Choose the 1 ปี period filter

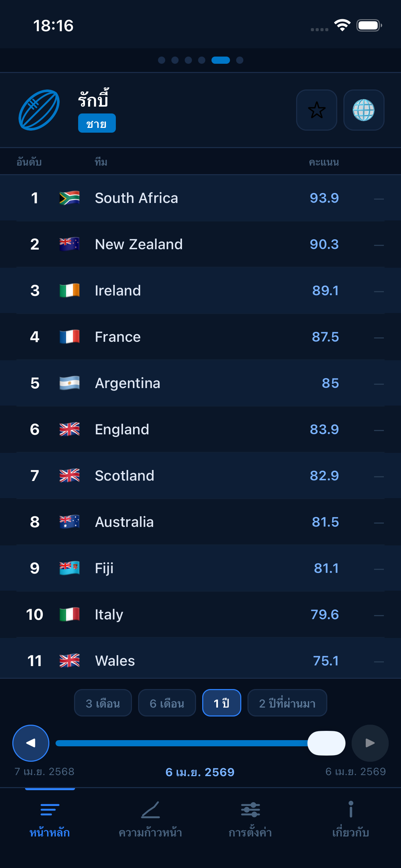(x=221, y=702)
